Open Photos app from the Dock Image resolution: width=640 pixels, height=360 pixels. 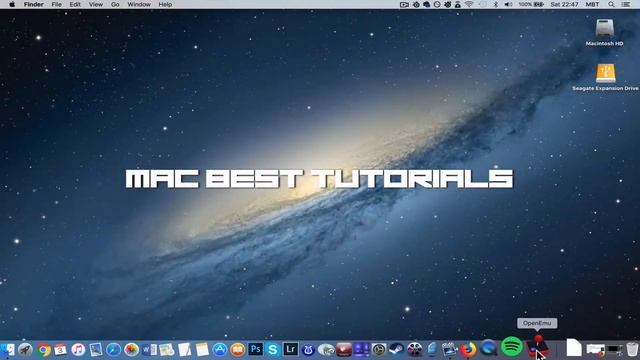pyautogui.click(x=131, y=350)
